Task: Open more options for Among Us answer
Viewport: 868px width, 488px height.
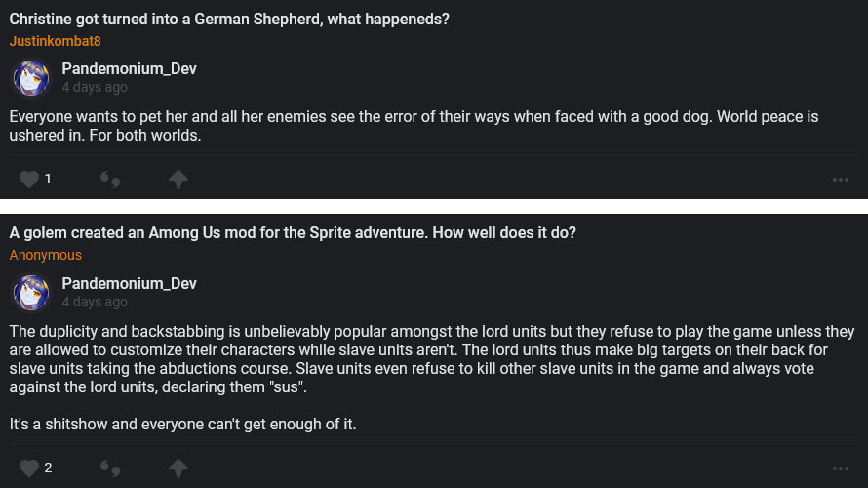Action: click(x=841, y=468)
